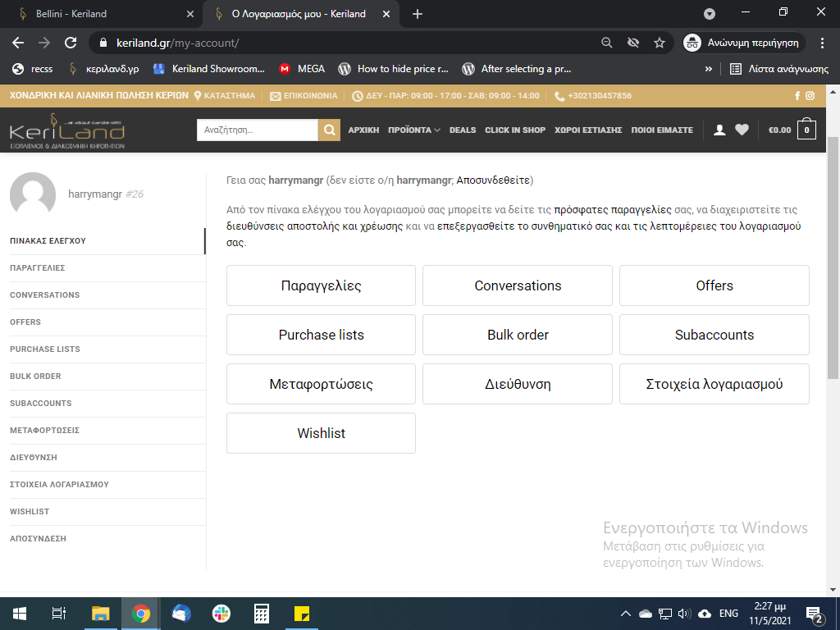
Task: Select PURCHASE LISTS in the sidebar
Action: [x=45, y=349]
